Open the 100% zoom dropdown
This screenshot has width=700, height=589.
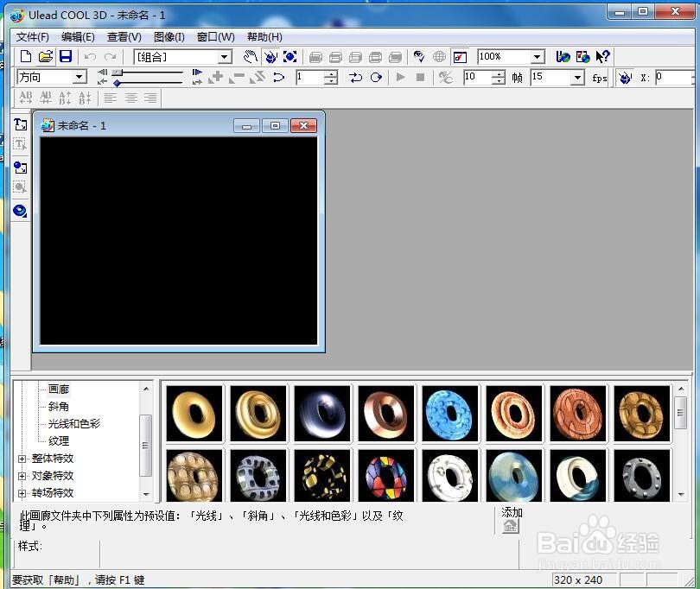tap(538, 57)
